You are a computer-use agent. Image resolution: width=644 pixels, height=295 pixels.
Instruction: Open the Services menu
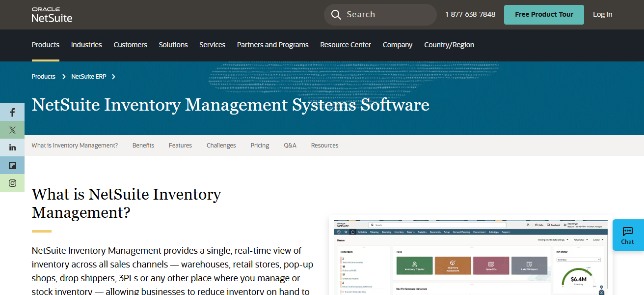(213, 45)
